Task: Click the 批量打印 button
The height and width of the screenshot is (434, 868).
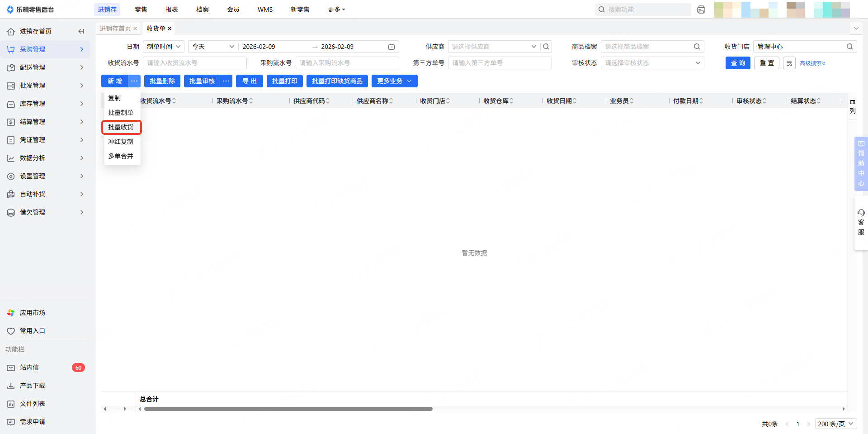Action: (x=285, y=81)
